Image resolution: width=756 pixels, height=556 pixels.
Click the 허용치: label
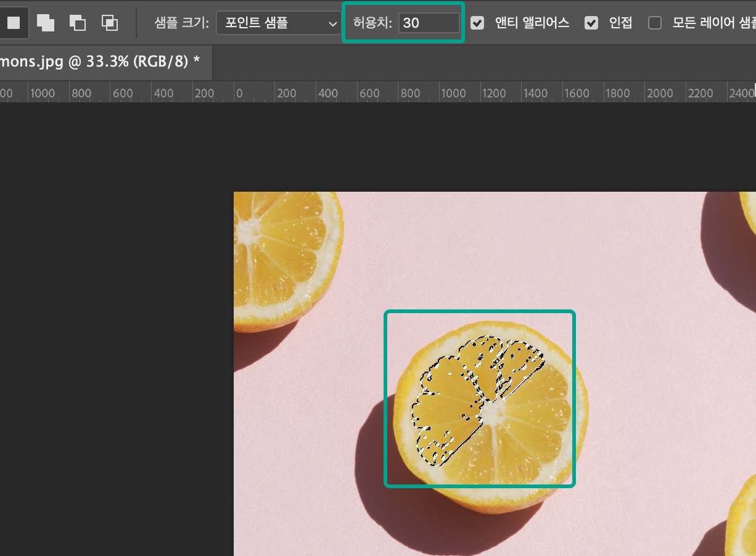[372, 23]
